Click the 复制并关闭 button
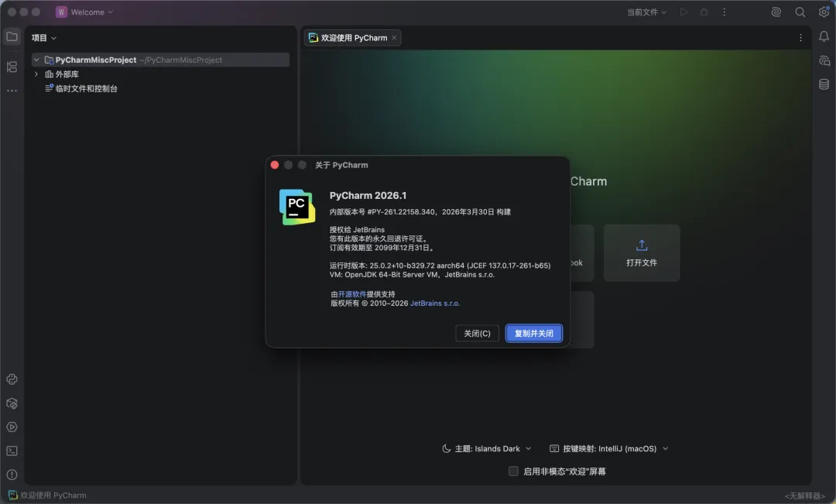836x504 pixels. (x=533, y=333)
